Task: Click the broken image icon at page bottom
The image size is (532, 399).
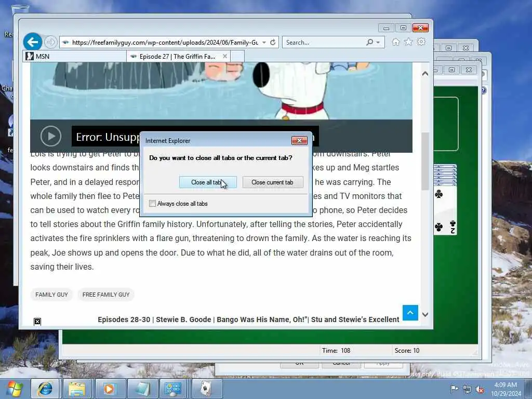Action: pos(37,322)
